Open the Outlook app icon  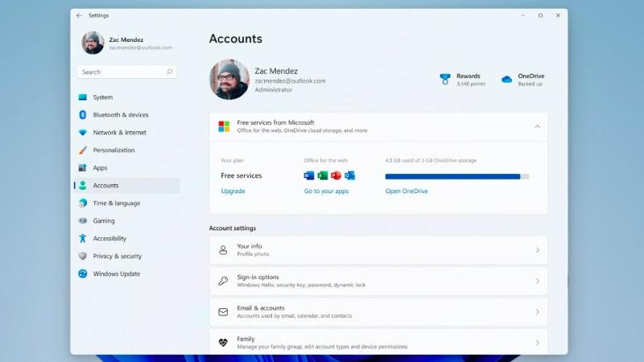tap(349, 175)
